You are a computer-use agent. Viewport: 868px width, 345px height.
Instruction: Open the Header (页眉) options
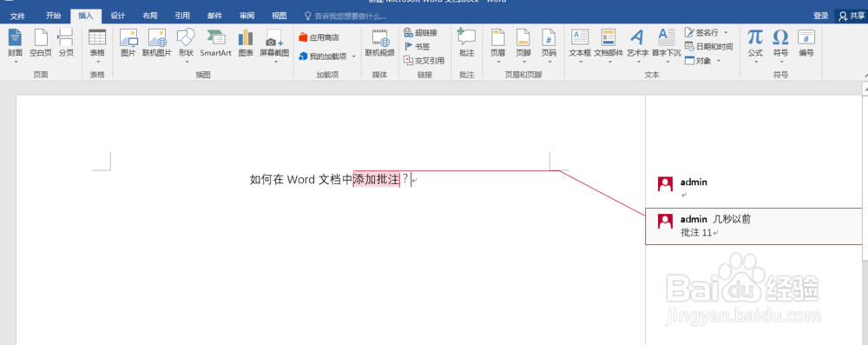[x=497, y=45]
